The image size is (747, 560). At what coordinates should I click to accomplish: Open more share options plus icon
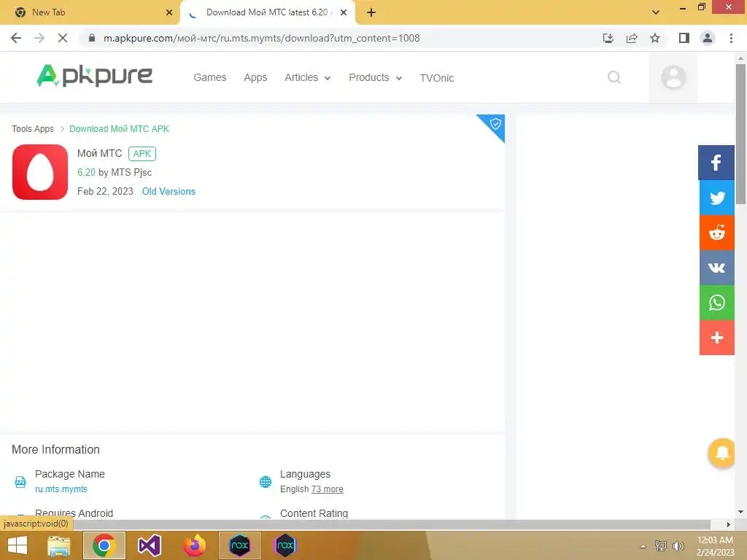pos(716,338)
